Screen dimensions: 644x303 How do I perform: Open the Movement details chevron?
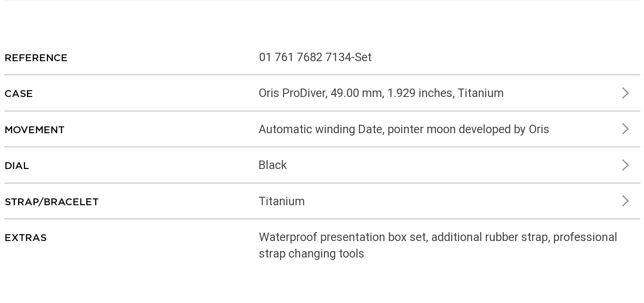click(x=625, y=129)
